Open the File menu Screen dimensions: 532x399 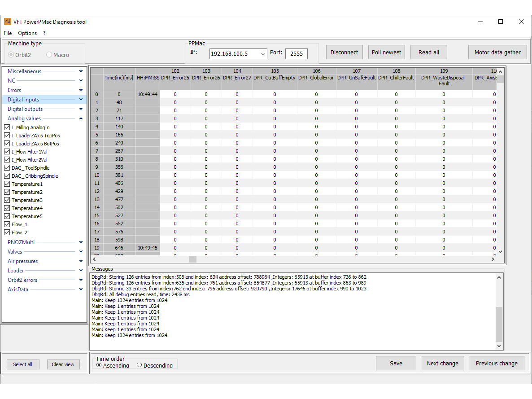[8, 33]
